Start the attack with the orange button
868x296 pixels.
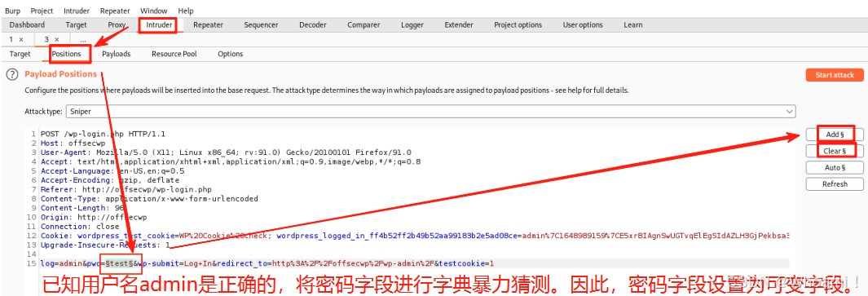click(x=835, y=75)
